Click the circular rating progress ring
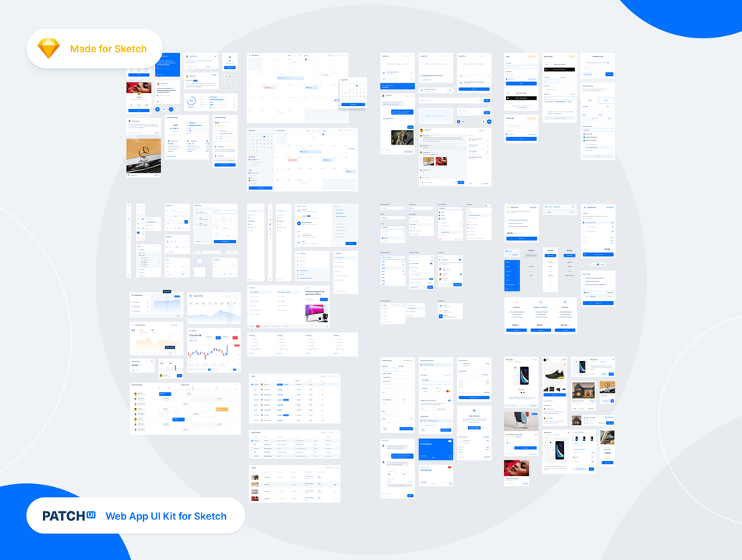This screenshot has height=560, width=742. point(191,101)
